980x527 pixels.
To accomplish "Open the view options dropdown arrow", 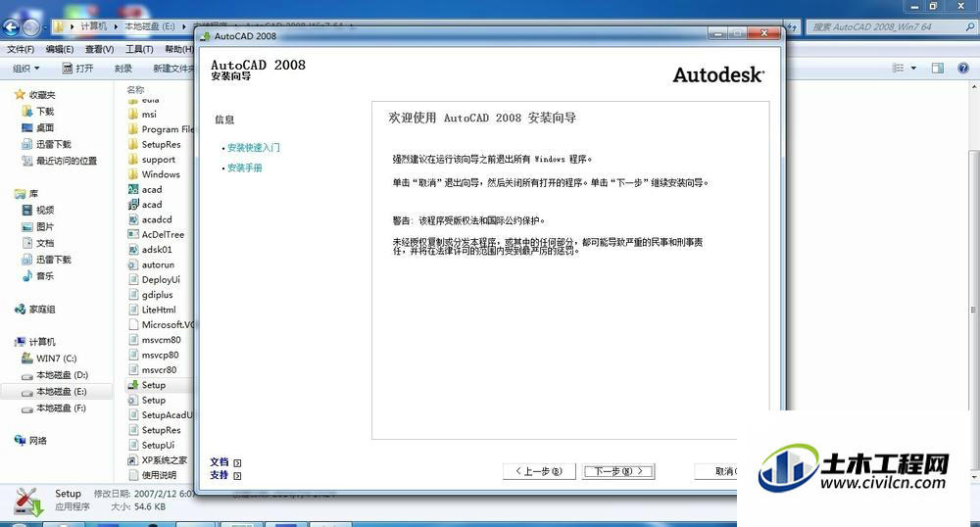I will (x=913, y=68).
